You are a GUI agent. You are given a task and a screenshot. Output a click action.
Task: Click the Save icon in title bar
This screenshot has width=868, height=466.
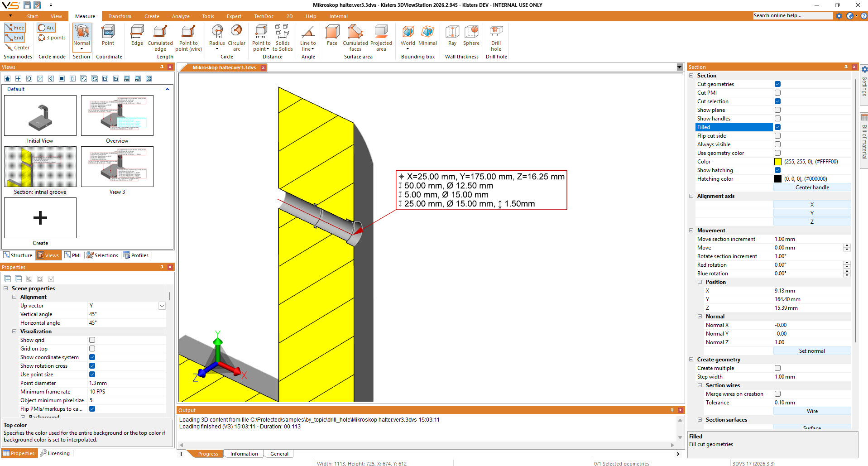tap(27, 5)
